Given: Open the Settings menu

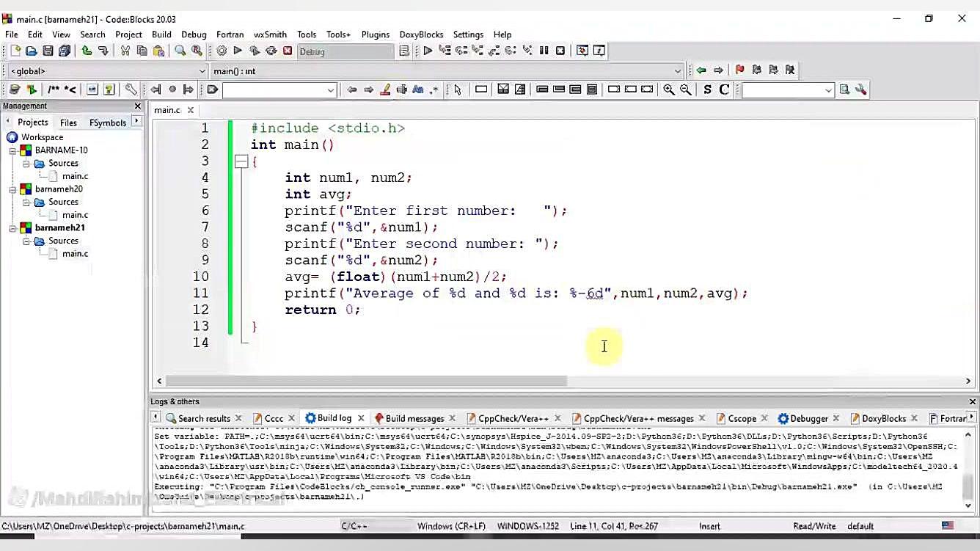Looking at the screenshot, I should pos(468,34).
